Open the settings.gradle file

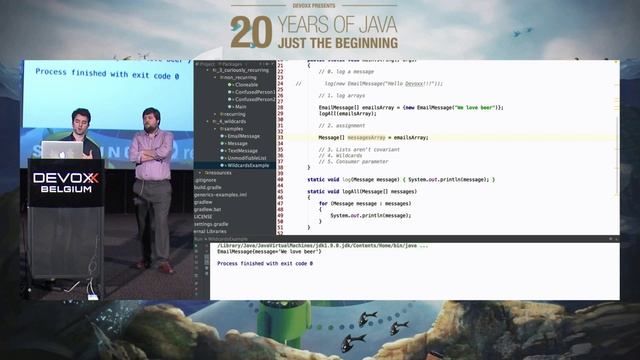point(211,224)
